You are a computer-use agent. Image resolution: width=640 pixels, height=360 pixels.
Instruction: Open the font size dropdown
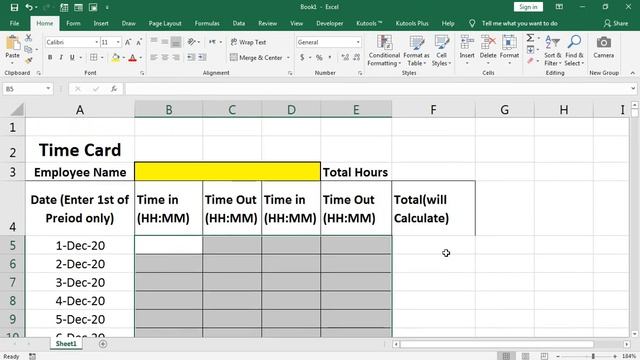(118, 42)
